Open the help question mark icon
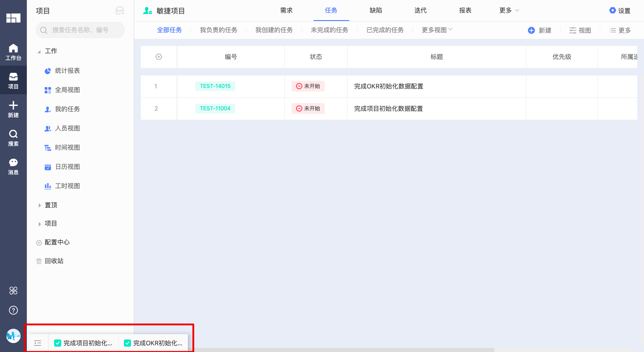This screenshot has width=644, height=352. tap(13, 310)
